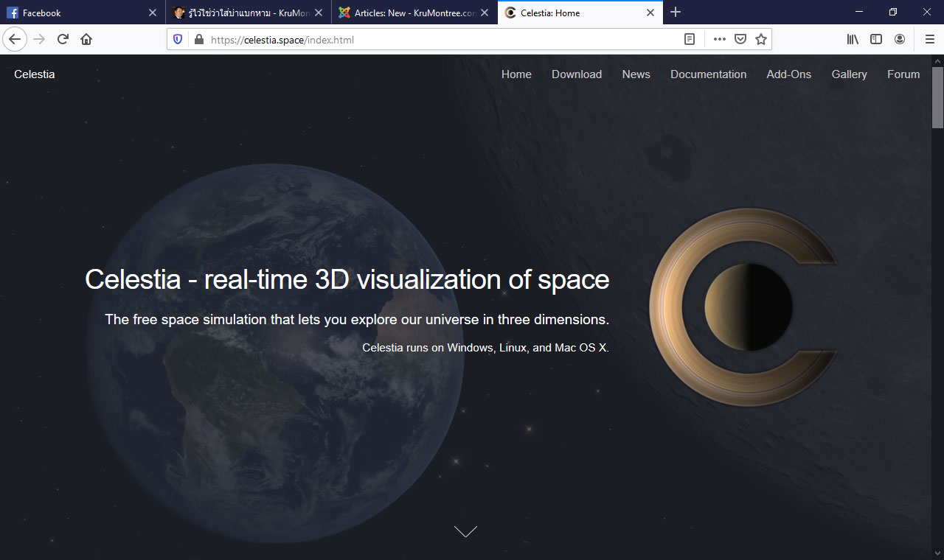Reload the current page
The width and height of the screenshot is (944, 560).
[63, 39]
